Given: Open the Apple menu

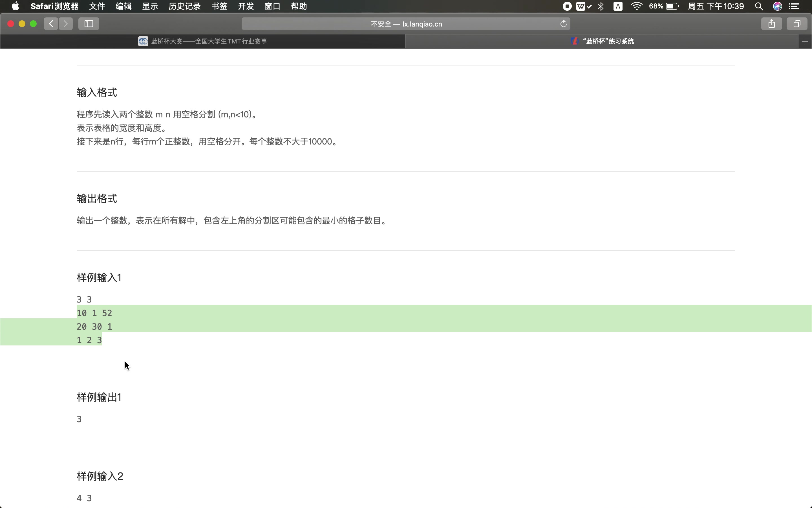Looking at the screenshot, I should (x=16, y=6).
